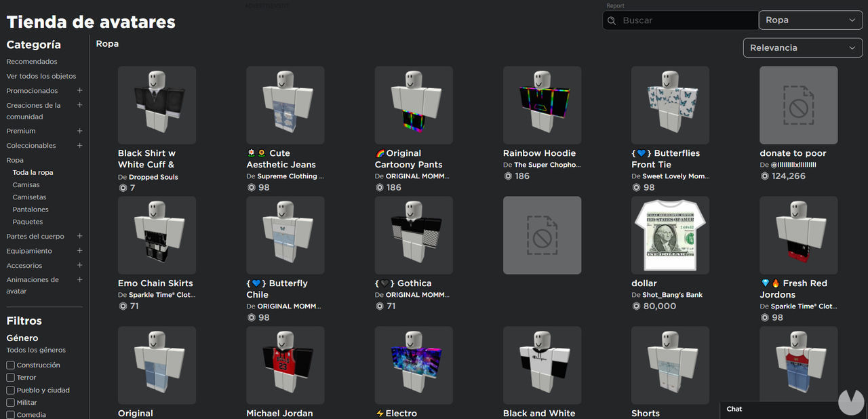Select the Paquetes subcategory
Screen dimensions: 868x419
28,222
